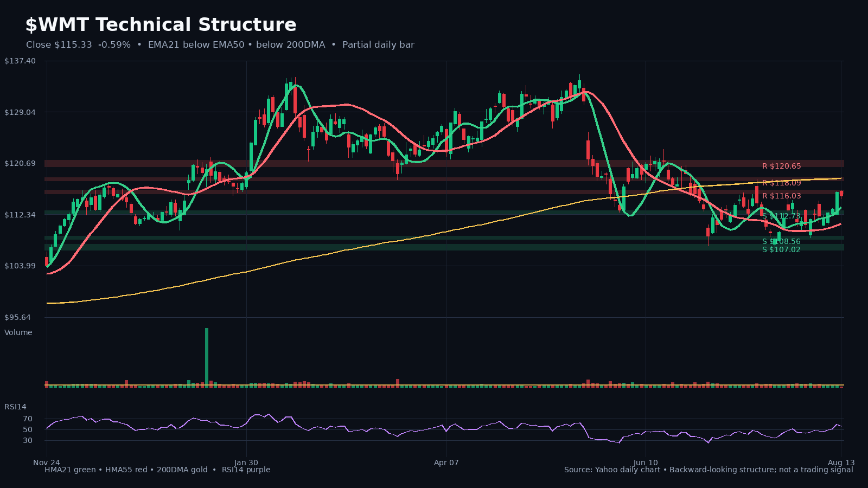
Task: Select the "S $107.02" support label
Action: point(781,250)
